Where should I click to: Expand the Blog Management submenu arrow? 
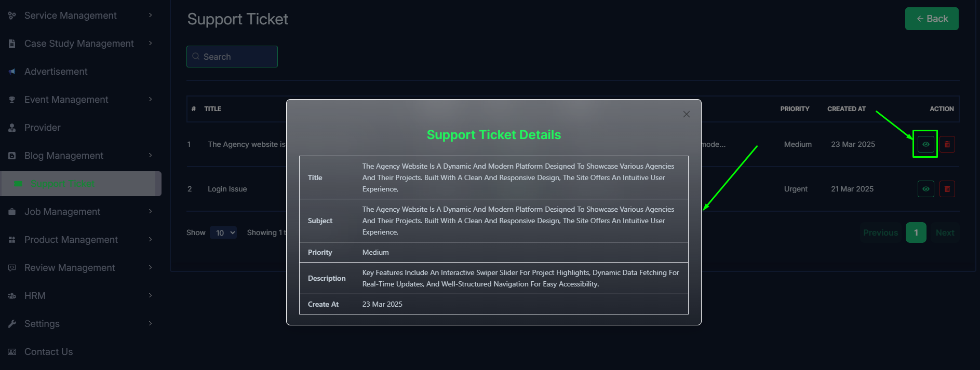(x=151, y=155)
